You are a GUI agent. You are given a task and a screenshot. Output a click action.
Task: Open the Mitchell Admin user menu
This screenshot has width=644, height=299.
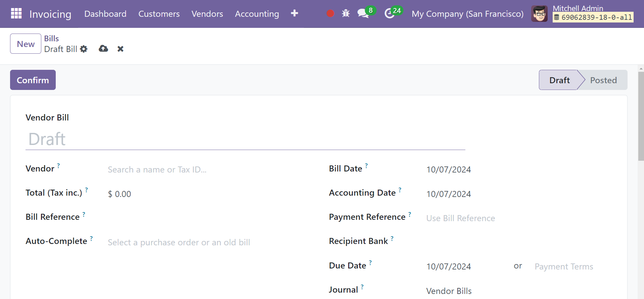583,14
